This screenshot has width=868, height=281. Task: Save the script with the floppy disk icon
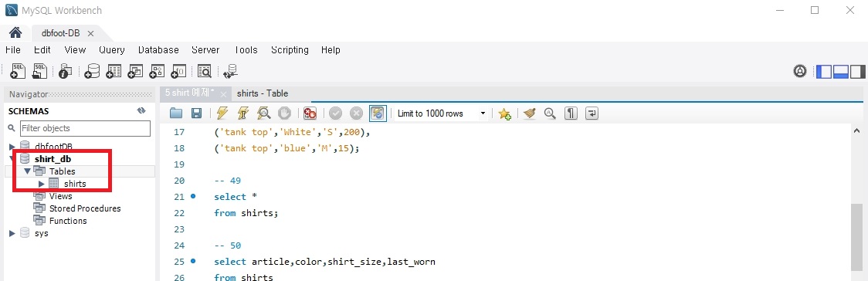click(x=196, y=113)
